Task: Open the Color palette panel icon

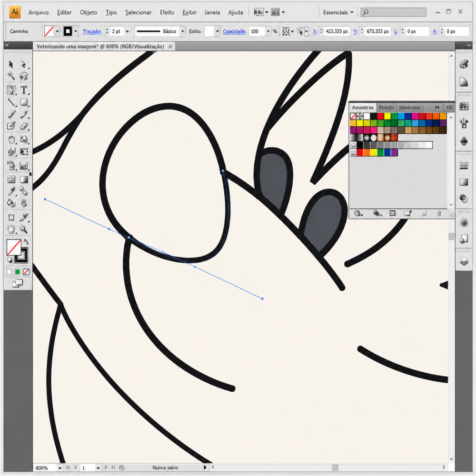Action: [464, 64]
